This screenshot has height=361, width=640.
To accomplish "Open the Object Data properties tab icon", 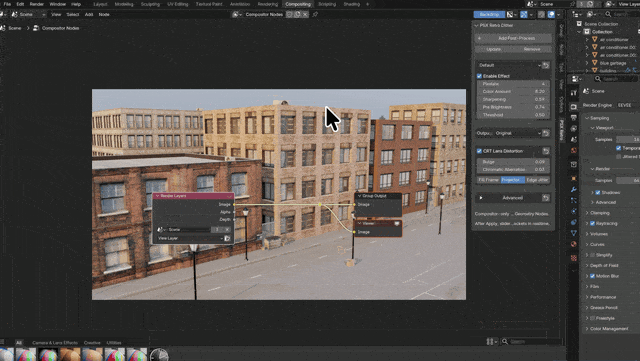I will tap(573, 233).
